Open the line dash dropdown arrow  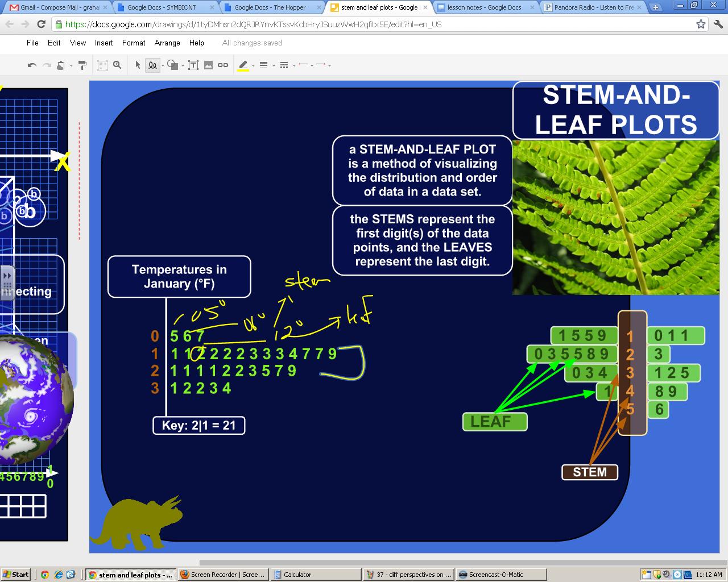pyautogui.click(x=294, y=65)
